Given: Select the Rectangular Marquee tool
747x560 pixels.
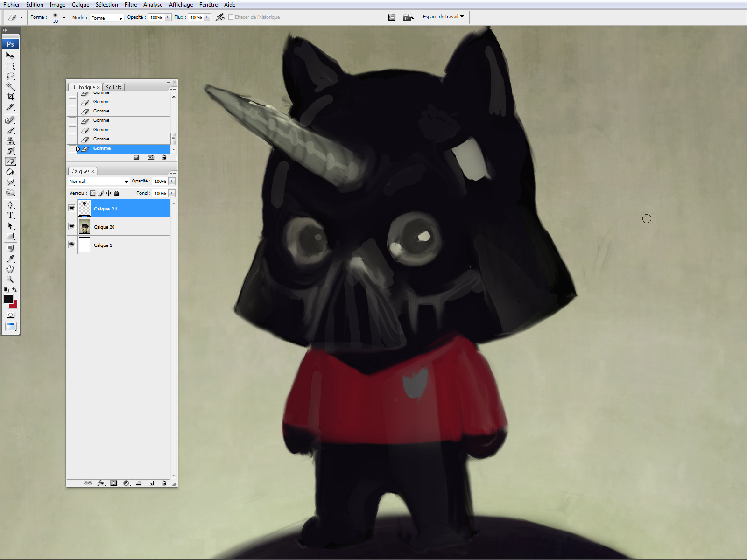Looking at the screenshot, I should pos(10,66).
